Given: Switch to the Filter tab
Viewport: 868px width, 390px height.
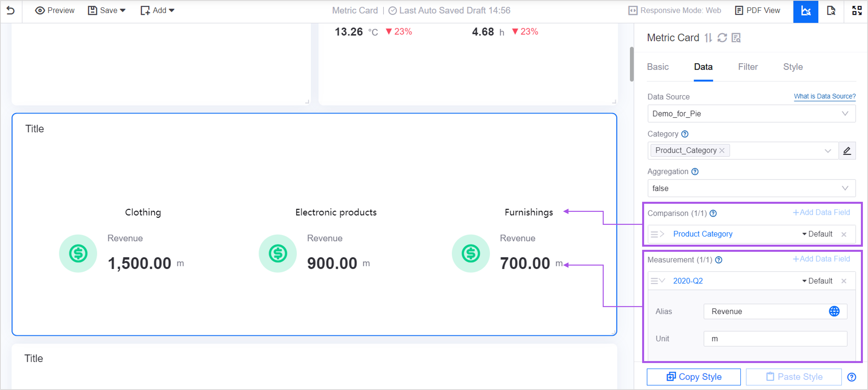Looking at the screenshot, I should (748, 67).
